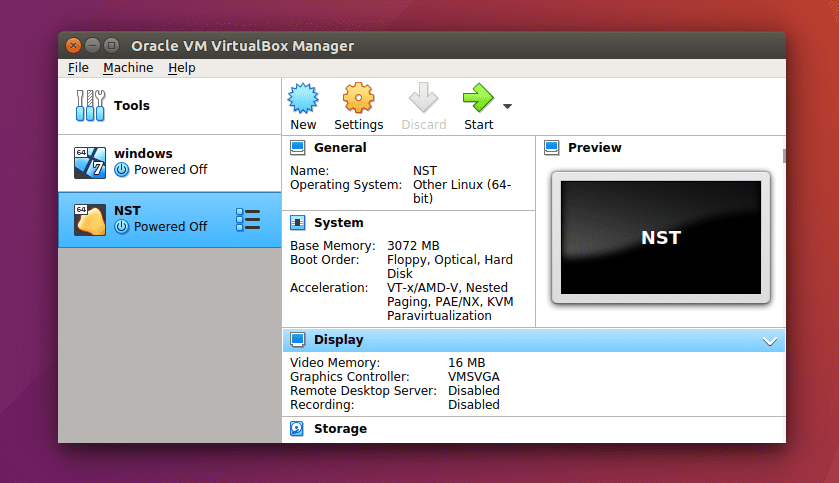Close the VirtualBox Manager window

click(x=73, y=45)
